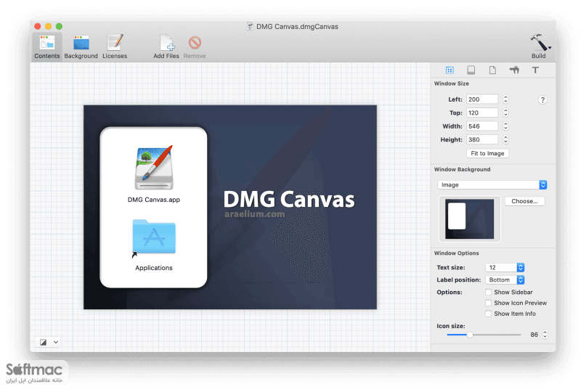Click the canvas view mode button at bottom left
The width and height of the screenshot is (586, 392).
(x=44, y=343)
